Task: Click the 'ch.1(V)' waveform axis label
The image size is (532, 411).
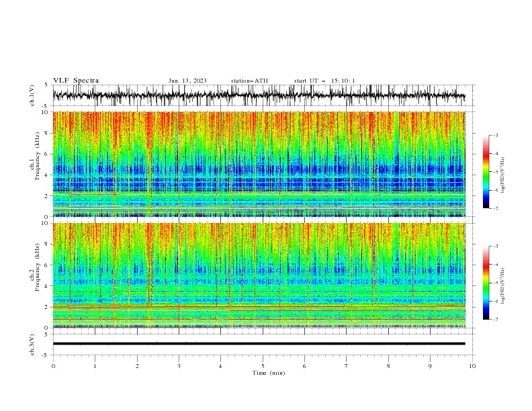Action: point(32,95)
